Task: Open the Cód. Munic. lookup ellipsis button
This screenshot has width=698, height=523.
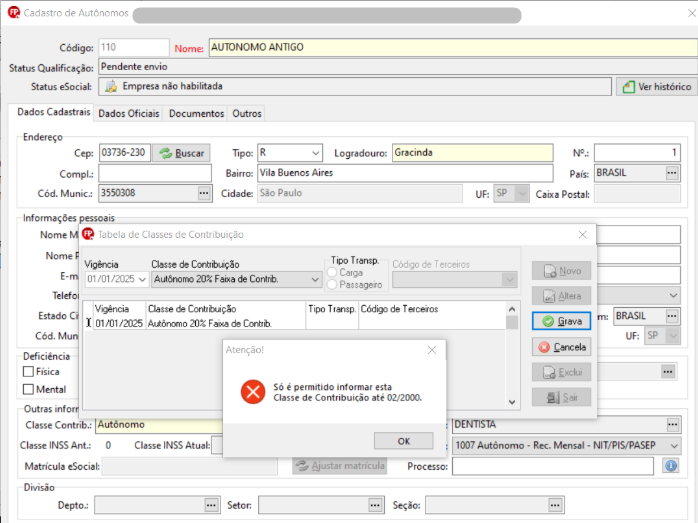Action: point(204,193)
